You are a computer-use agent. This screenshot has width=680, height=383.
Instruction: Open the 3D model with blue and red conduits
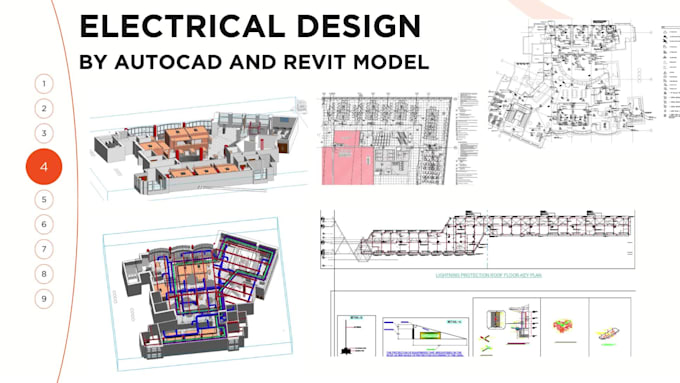coord(197,294)
